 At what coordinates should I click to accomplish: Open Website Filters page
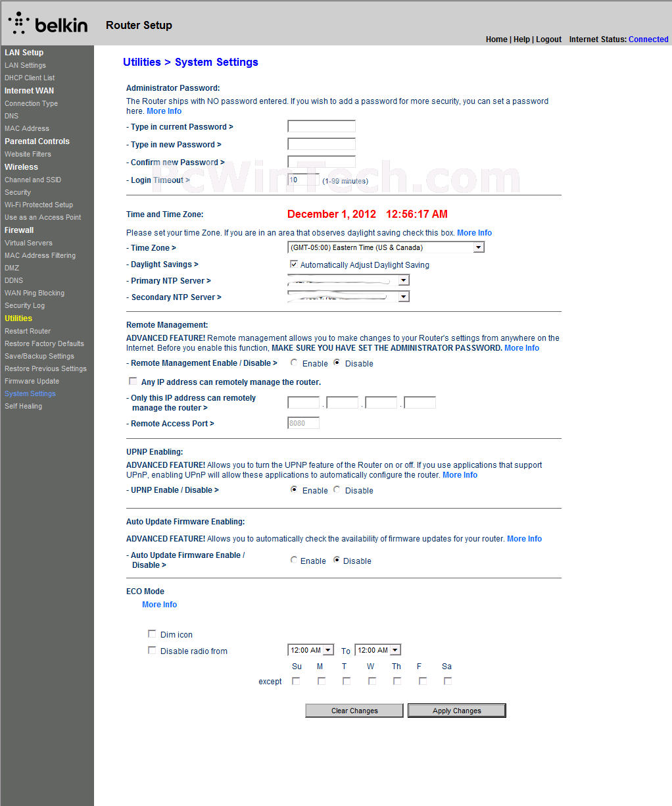[28, 154]
